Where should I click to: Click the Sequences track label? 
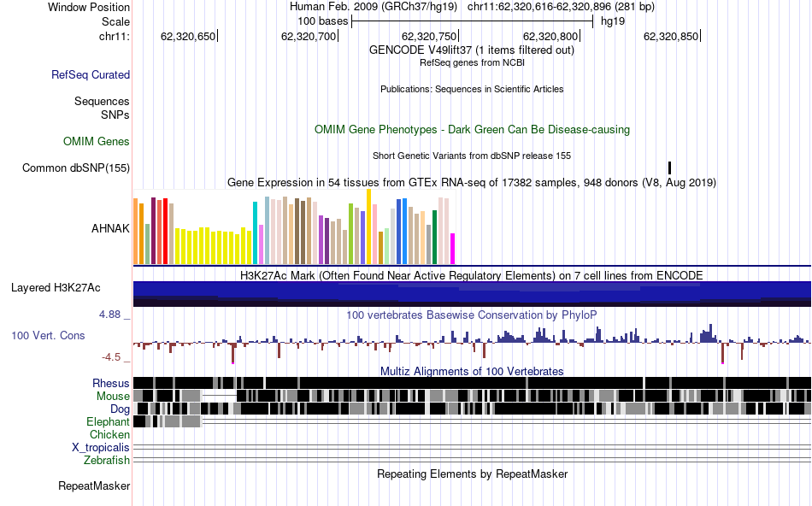click(x=102, y=101)
